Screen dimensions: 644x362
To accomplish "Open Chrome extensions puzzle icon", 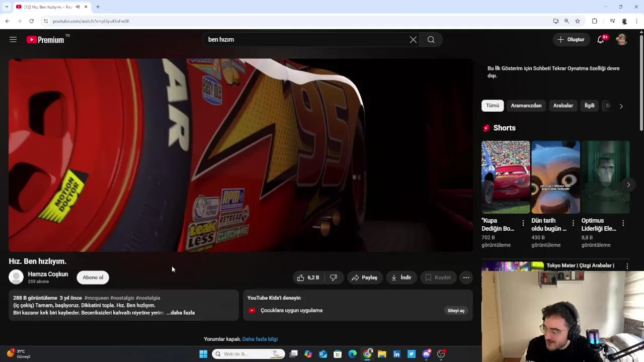I will [595, 21].
